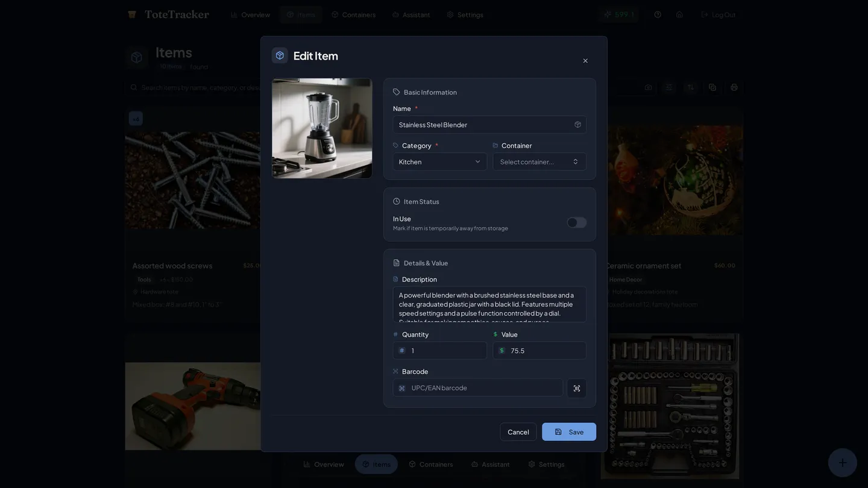Viewport: 868px width, 488px height.
Task: Click the Edit Item cube header icon
Action: coord(280,55)
